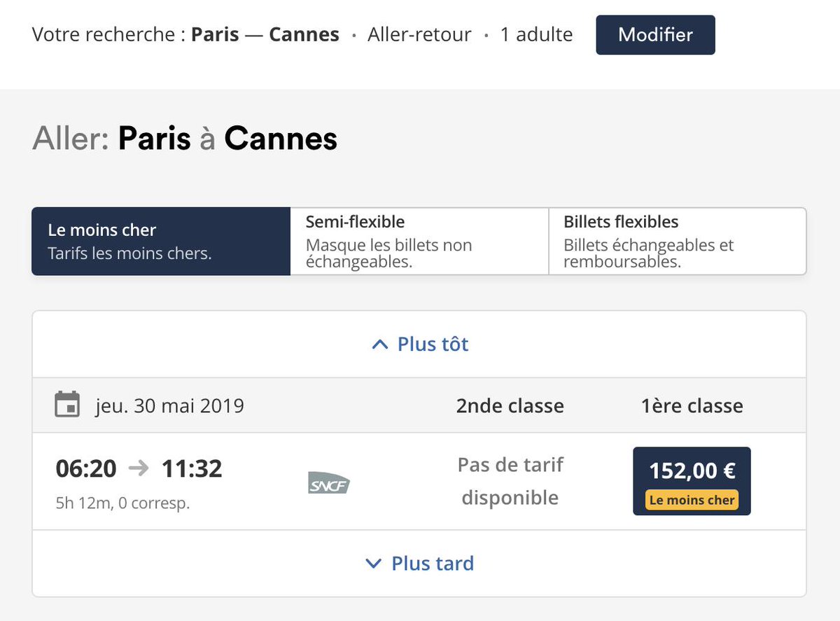The height and width of the screenshot is (621, 840).
Task: Click the 11:32 arrival time
Action: coord(192,468)
